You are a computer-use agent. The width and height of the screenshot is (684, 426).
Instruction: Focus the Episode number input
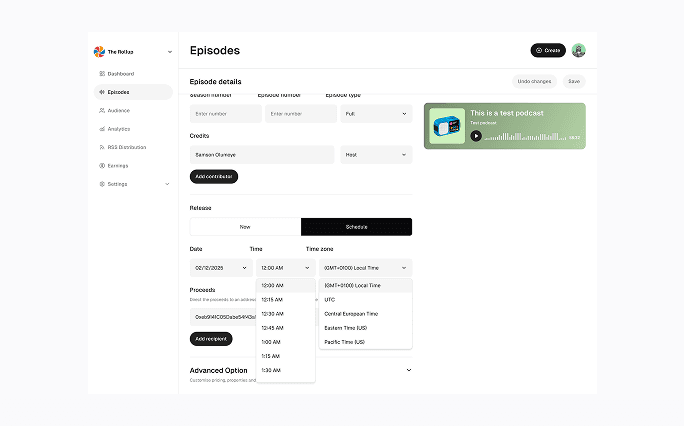[301, 114]
